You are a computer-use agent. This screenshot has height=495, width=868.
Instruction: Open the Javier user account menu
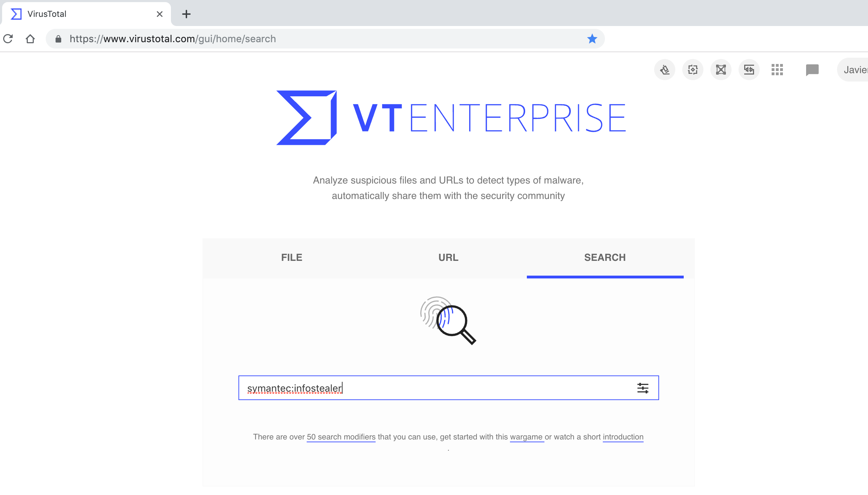853,70
